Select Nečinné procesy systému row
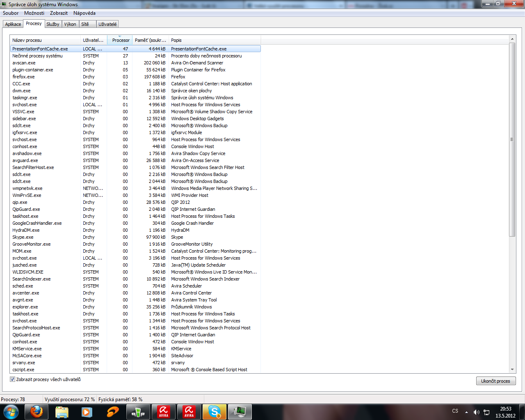 pos(135,56)
